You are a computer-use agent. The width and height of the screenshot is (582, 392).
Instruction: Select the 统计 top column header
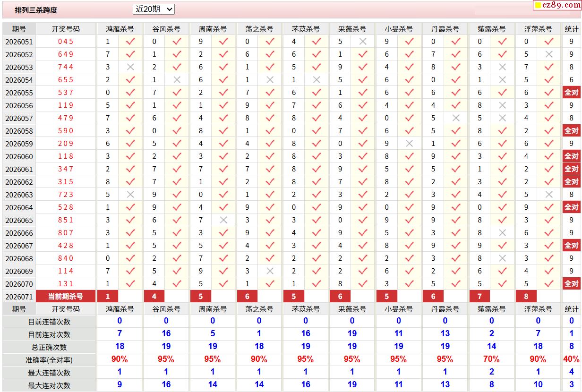572,29
